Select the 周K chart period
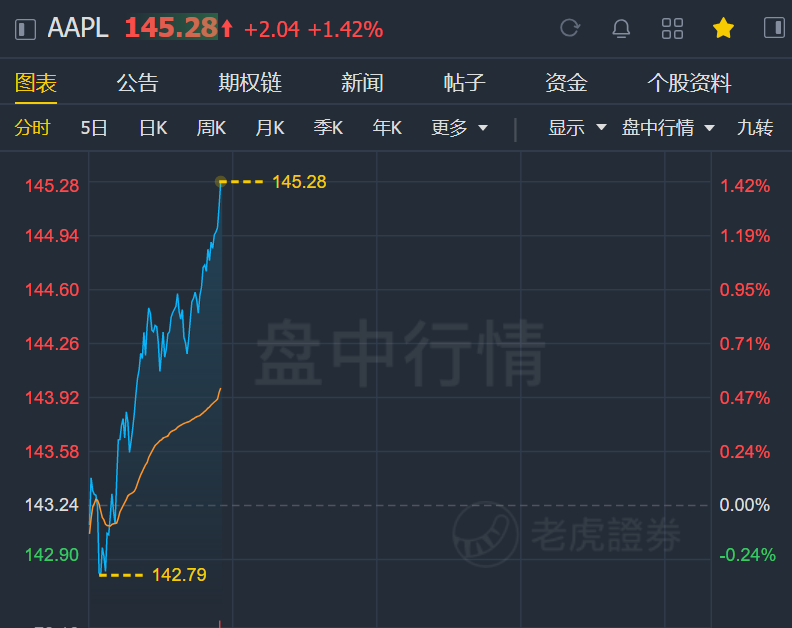The image size is (792, 628). coord(211,128)
